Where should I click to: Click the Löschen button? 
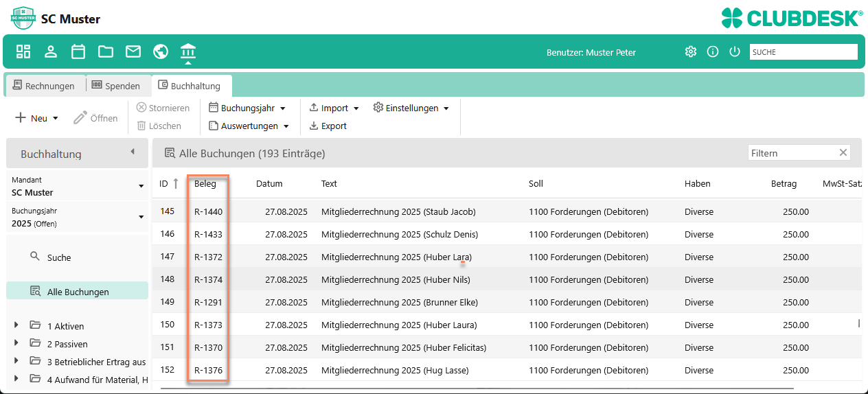click(x=159, y=126)
